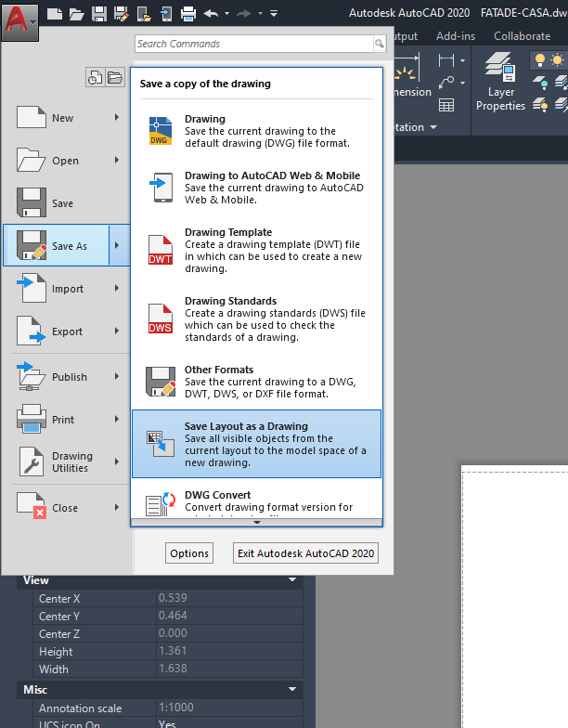Click Exit Autodesk AutoCAD 2020 button
This screenshot has width=568, height=728.
306,553
